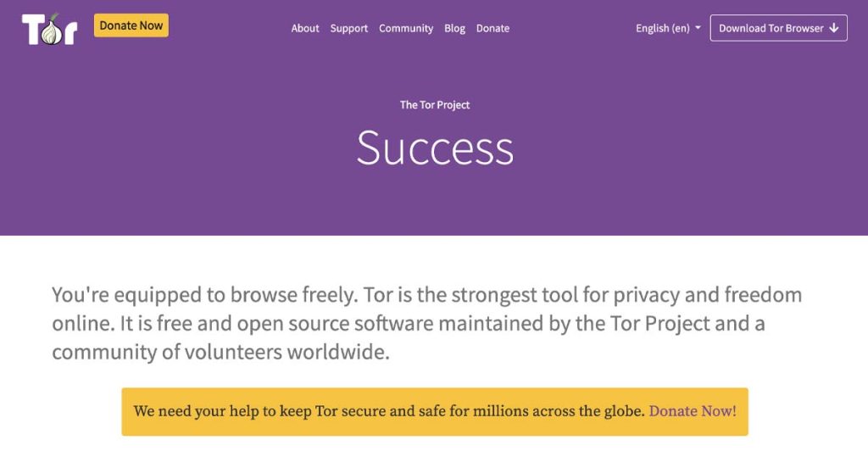Click the 'community of volunteers worldwide' text
Screen dimensions: 868x451
(220, 352)
